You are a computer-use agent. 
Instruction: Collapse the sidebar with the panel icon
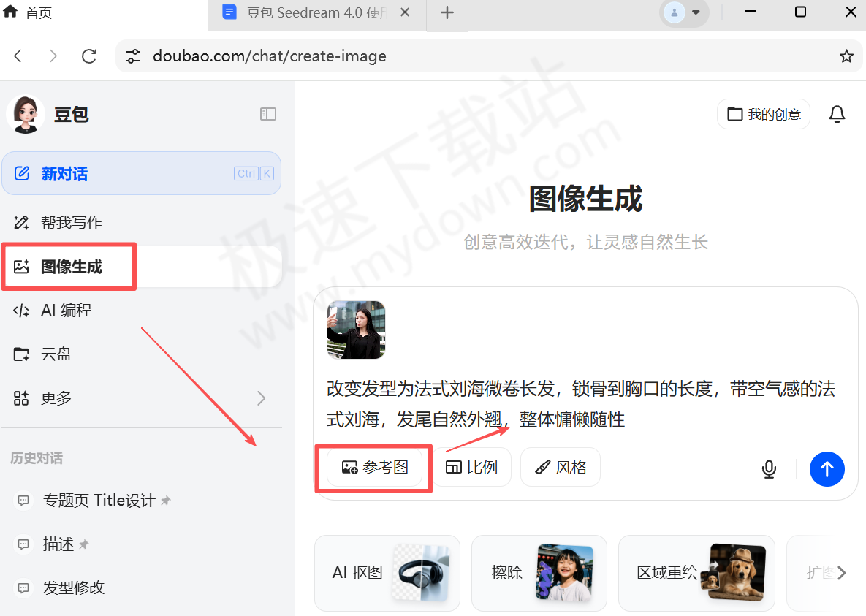tap(268, 114)
